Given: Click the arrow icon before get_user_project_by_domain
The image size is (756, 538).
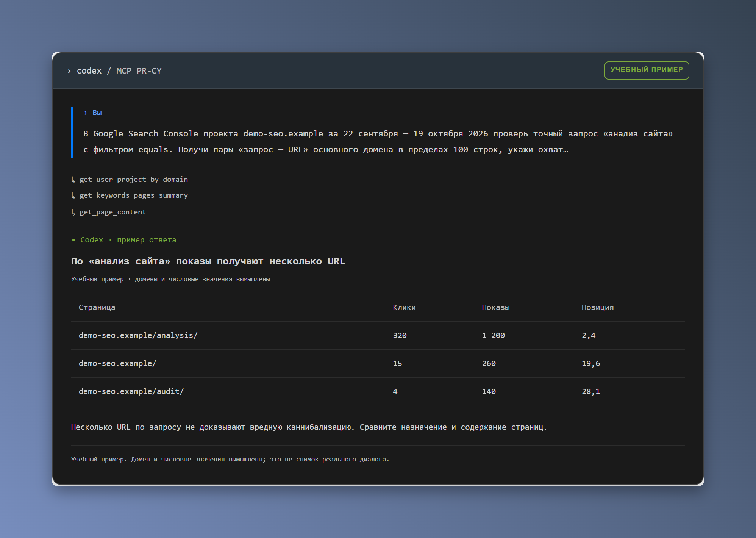Looking at the screenshot, I should pos(73,180).
